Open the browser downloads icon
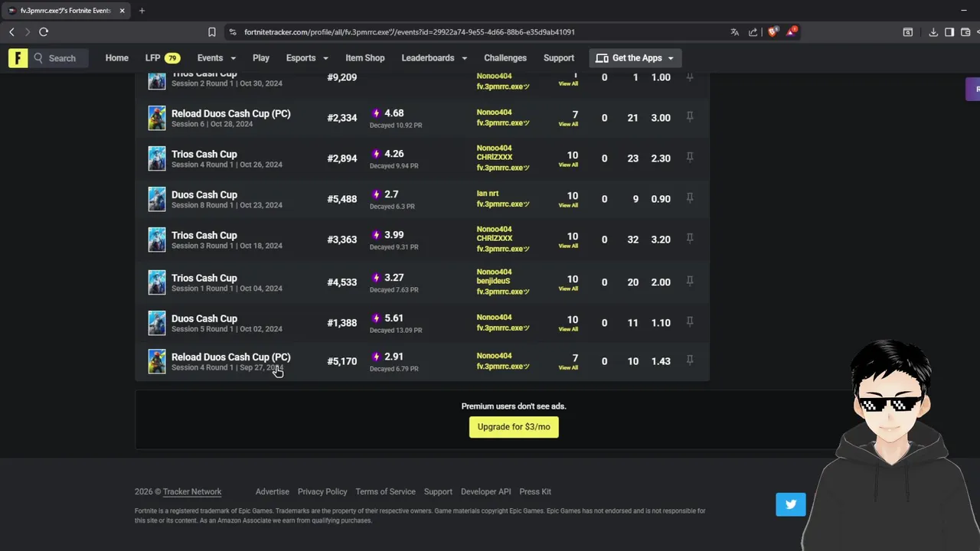 coord(933,32)
